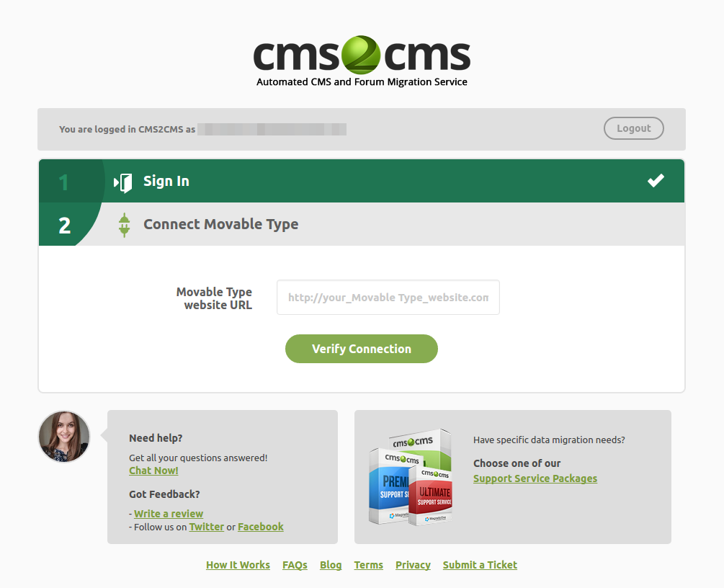Open the Write a review link
The image size is (724, 588).
[x=169, y=514]
